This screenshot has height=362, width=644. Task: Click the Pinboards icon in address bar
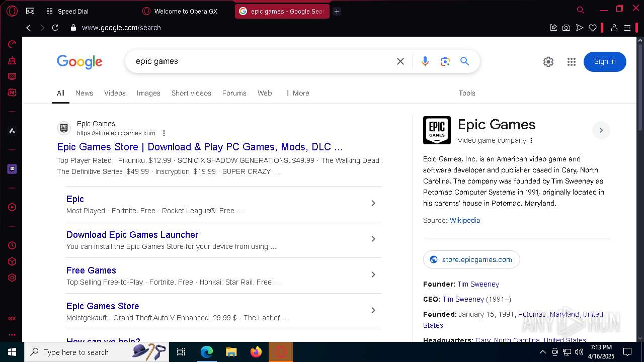[x=553, y=28]
